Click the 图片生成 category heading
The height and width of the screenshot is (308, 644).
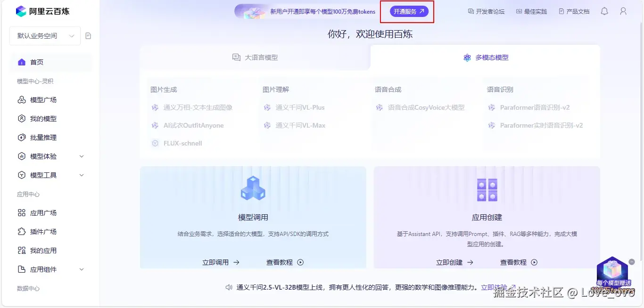tap(164, 89)
